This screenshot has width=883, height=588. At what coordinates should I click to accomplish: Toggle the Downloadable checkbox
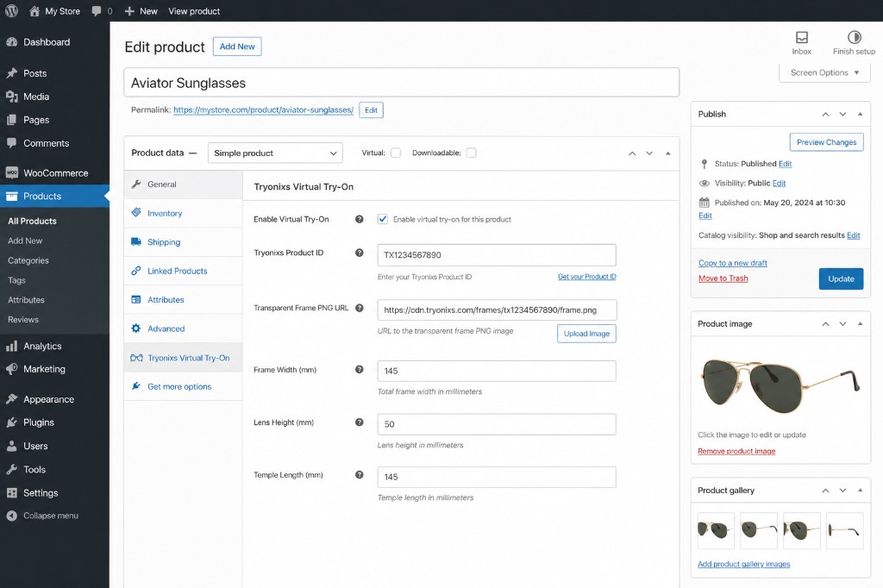coord(472,153)
